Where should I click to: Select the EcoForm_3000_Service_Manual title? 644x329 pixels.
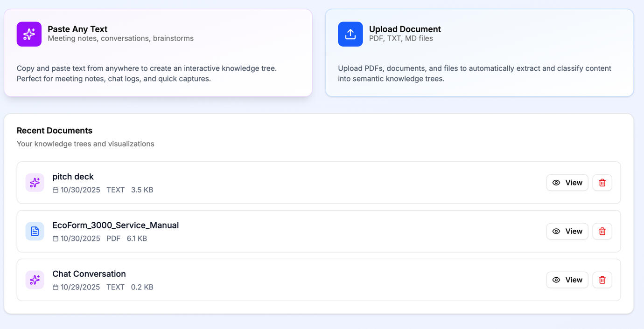click(115, 225)
